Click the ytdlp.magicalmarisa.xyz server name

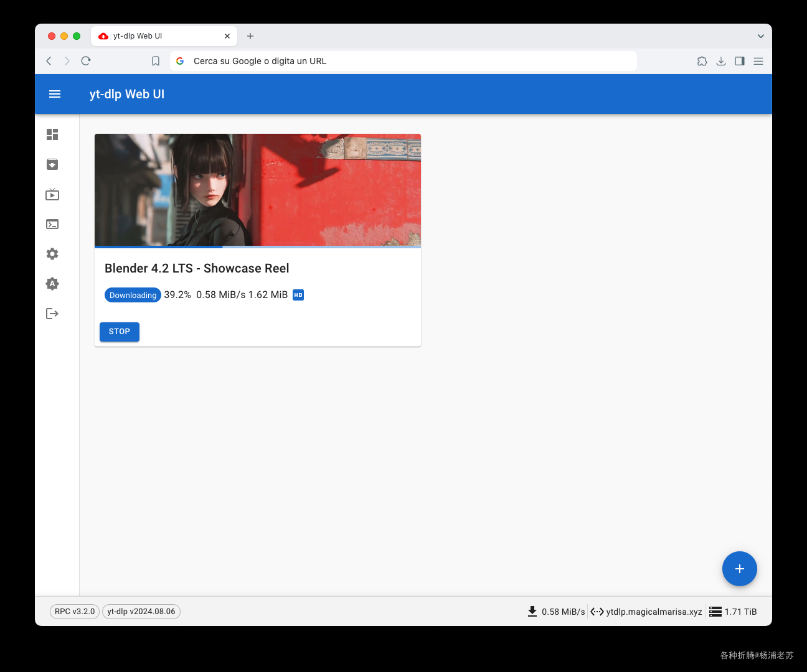click(x=654, y=612)
